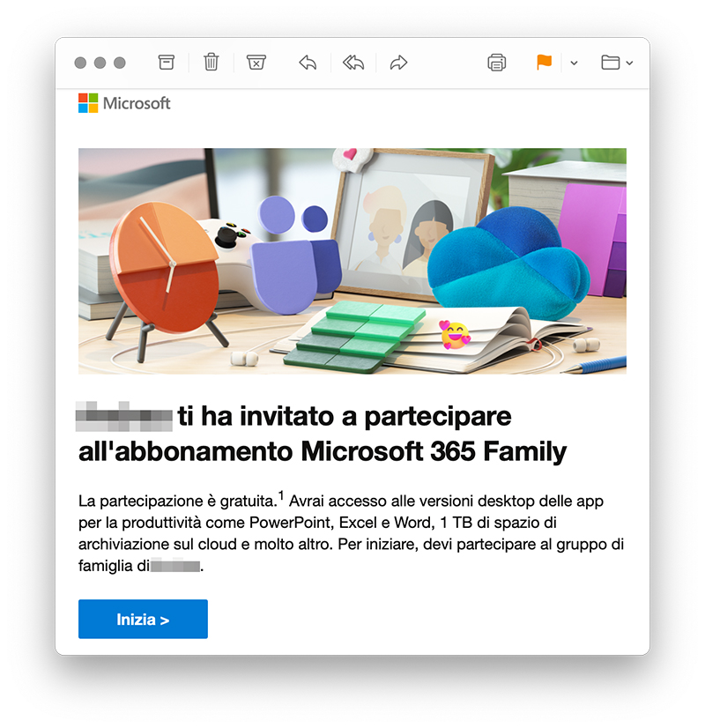
Task: Forward this Microsoft invitation email
Action: (x=397, y=63)
